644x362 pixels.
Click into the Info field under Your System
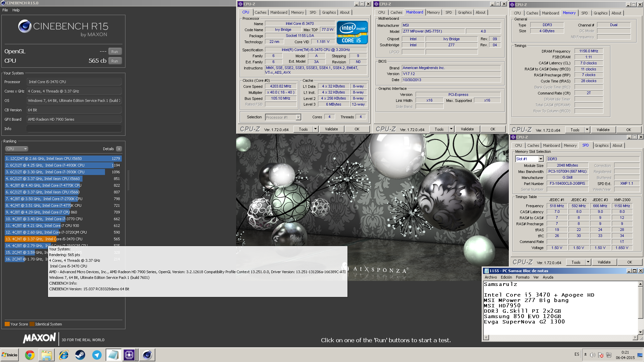click(x=74, y=129)
